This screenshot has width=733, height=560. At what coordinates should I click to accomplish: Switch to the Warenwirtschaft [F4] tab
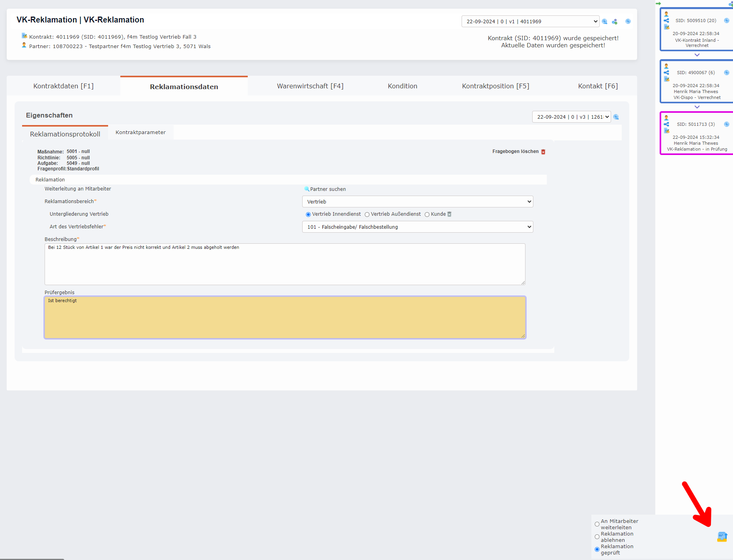[310, 86]
